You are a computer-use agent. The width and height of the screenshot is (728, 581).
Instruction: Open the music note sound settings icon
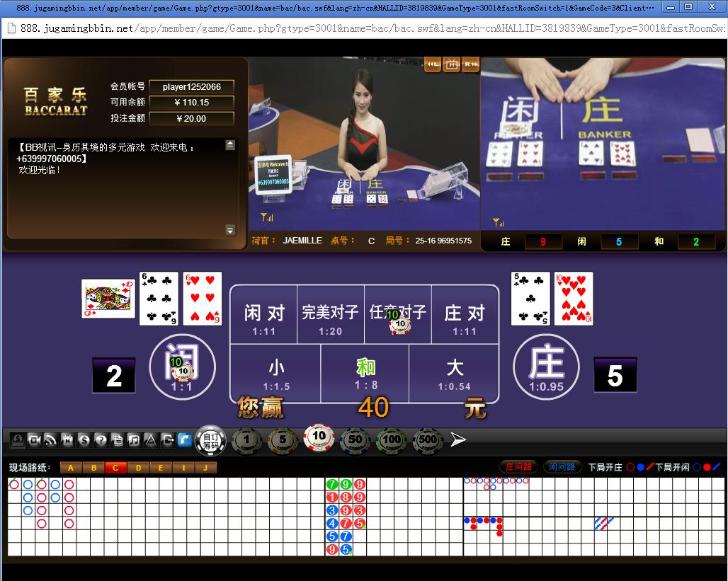(x=135, y=439)
